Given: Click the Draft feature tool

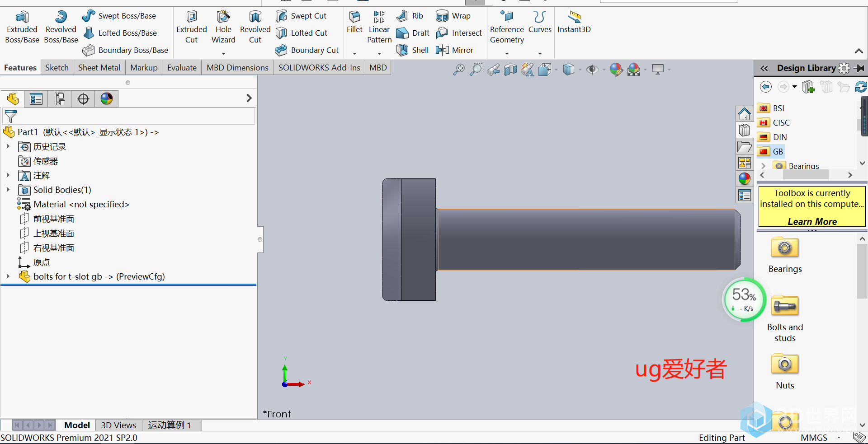Looking at the screenshot, I should pyautogui.click(x=413, y=33).
